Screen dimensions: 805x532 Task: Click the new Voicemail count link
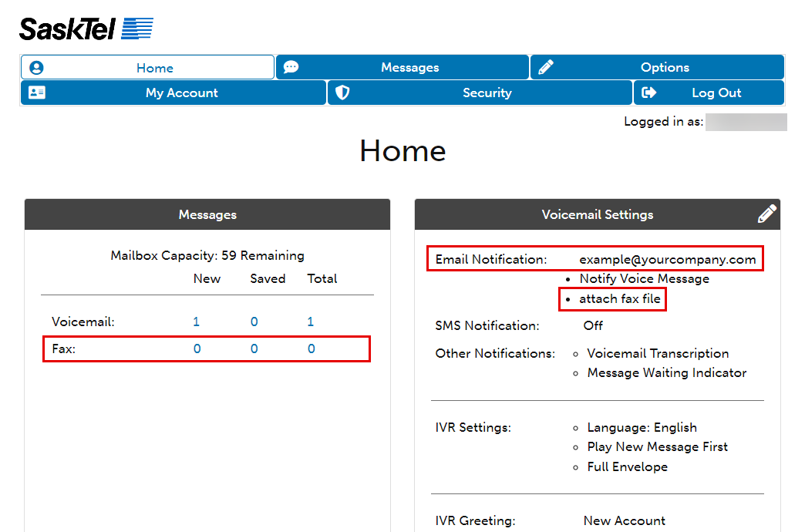point(196,322)
